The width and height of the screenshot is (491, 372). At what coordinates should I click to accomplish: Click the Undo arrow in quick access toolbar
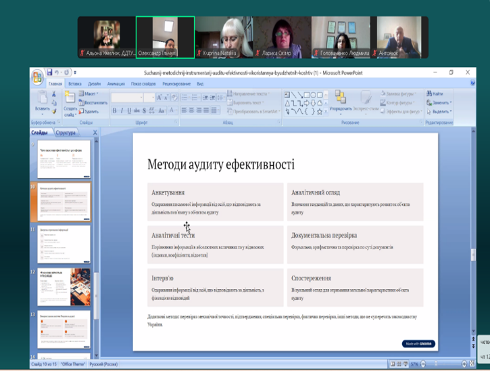(57, 72)
